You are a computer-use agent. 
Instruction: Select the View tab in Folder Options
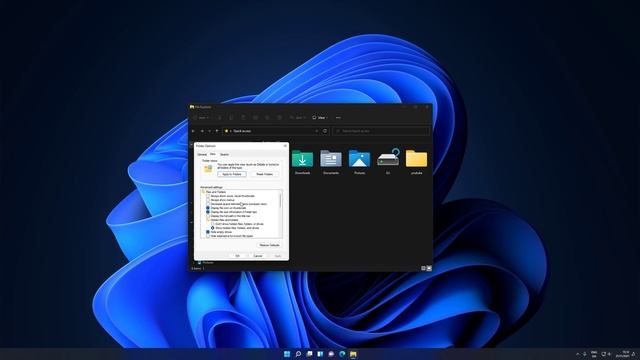click(213, 154)
